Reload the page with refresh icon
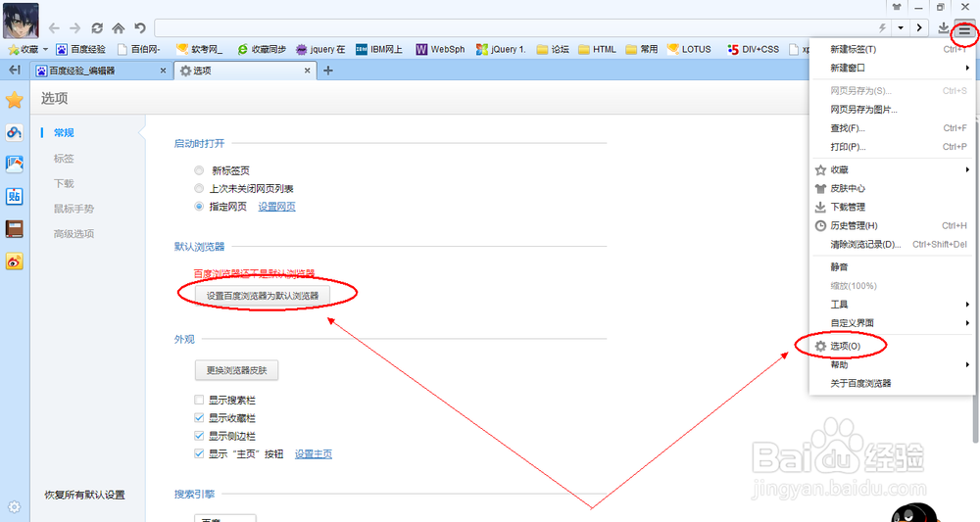This screenshot has width=980, height=522. (97, 28)
